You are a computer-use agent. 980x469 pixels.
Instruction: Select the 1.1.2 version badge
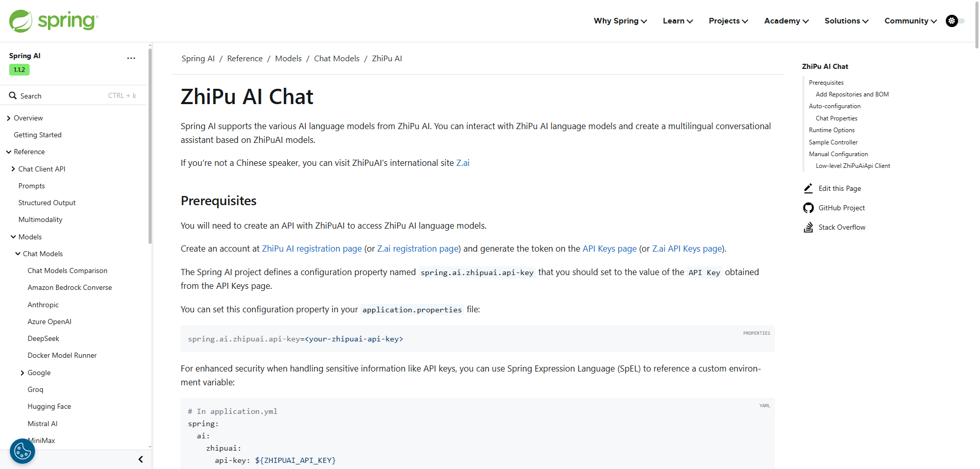(19, 70)
